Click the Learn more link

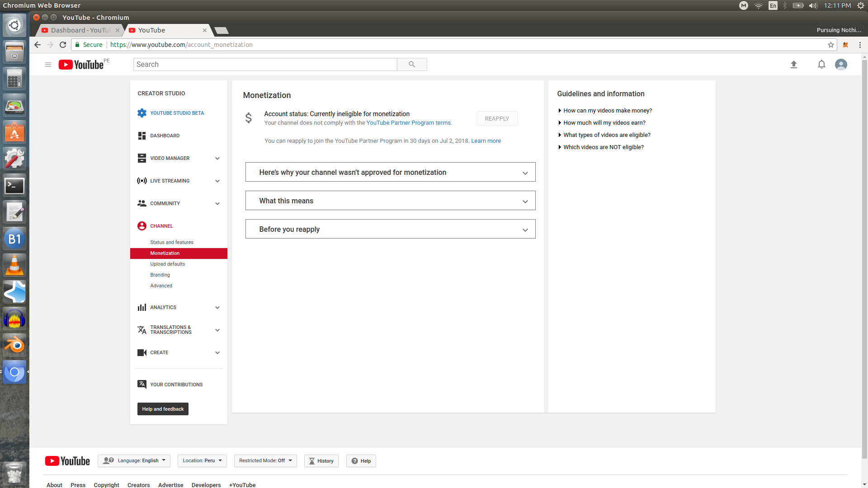pyautogui.click(x=486, y=141)
